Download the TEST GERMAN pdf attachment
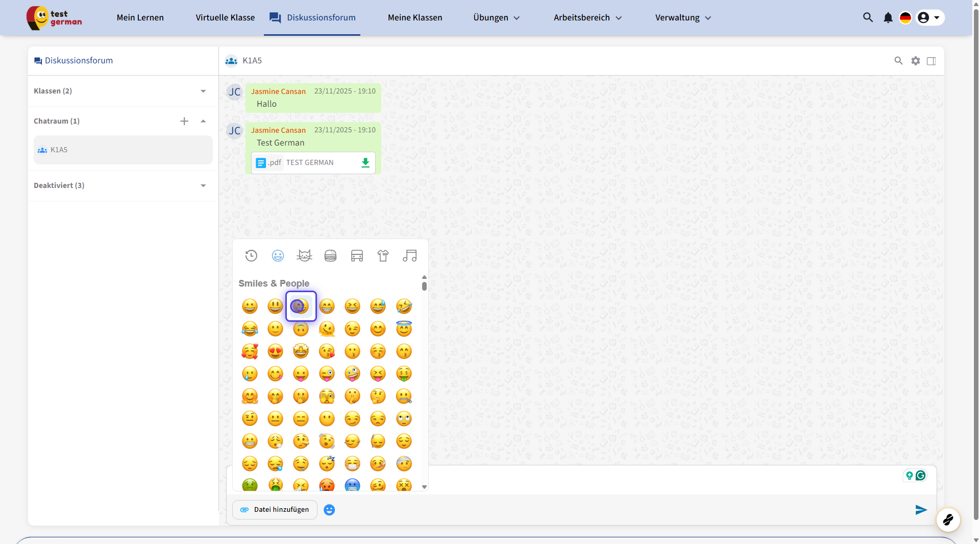 [x=365, y=163]
